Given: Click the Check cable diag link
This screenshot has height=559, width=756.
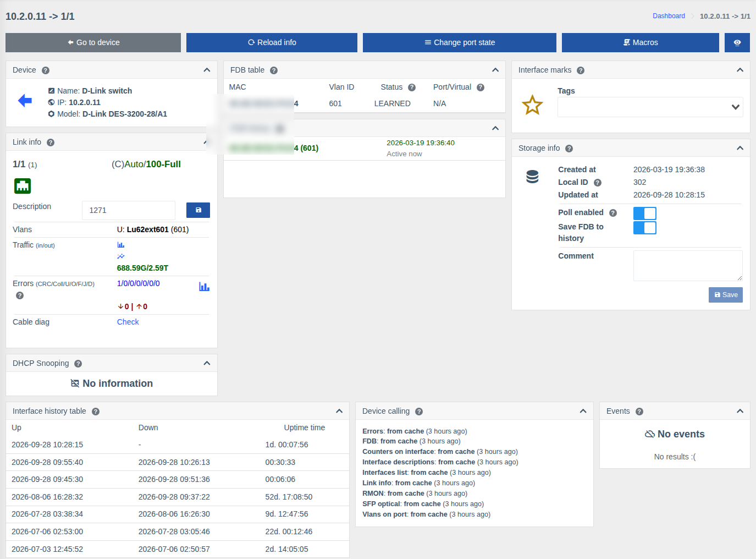Looking at the screenshot, I should click(x=128, y=322).
